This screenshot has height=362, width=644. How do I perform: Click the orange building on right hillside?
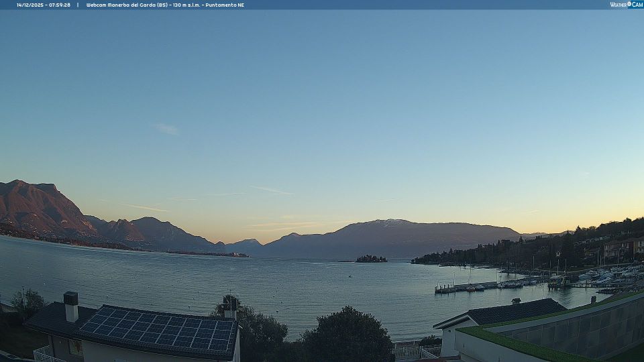(x=616, y=249)
